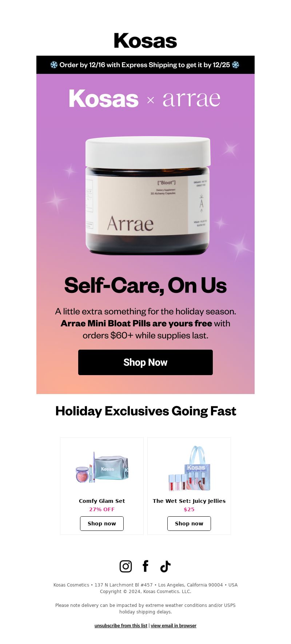Select The Wet Set: Juicy Jellies title
This screenshot has height=644, width=291.
coord(189,501)
